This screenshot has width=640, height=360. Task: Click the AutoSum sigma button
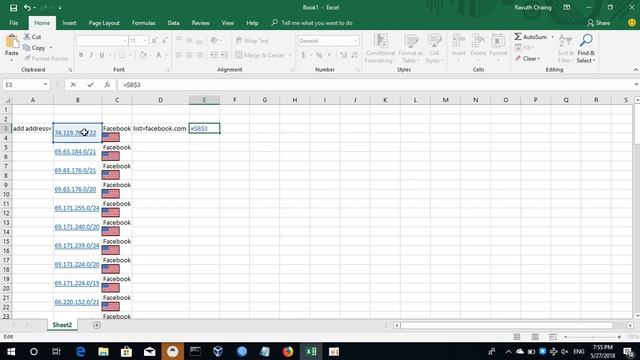pyautogui.click(x=530, y=37)
